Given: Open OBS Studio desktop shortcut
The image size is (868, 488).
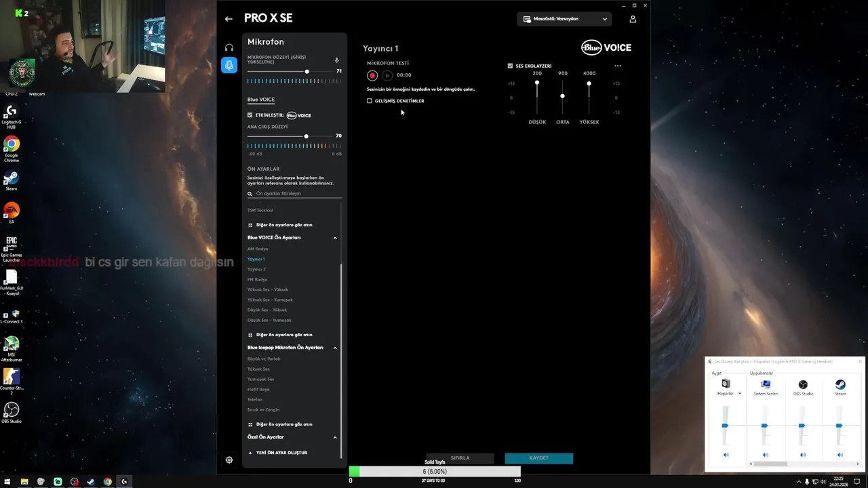Looking at the screenshot, I should 12,413.
